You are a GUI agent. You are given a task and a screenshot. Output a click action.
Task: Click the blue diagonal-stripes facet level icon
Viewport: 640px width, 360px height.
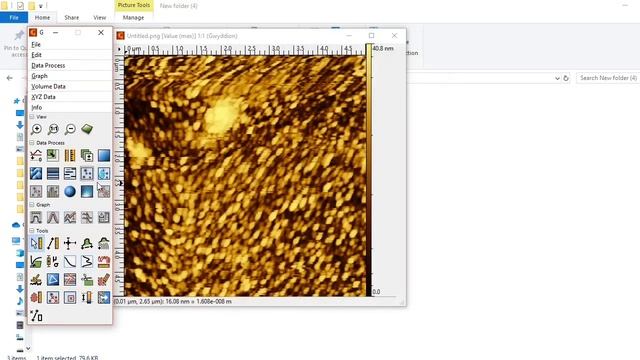pyautogui.click(x=36, y=173)
